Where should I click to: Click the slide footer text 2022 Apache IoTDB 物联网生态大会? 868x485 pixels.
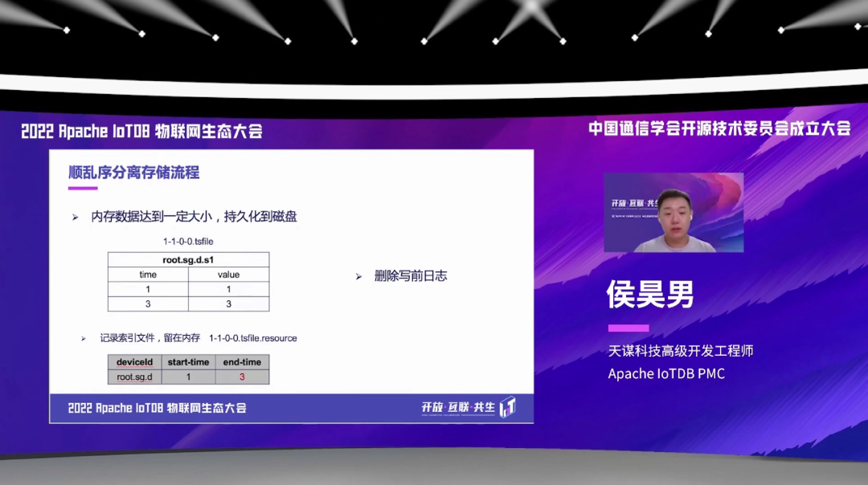(x=158, y=408)
